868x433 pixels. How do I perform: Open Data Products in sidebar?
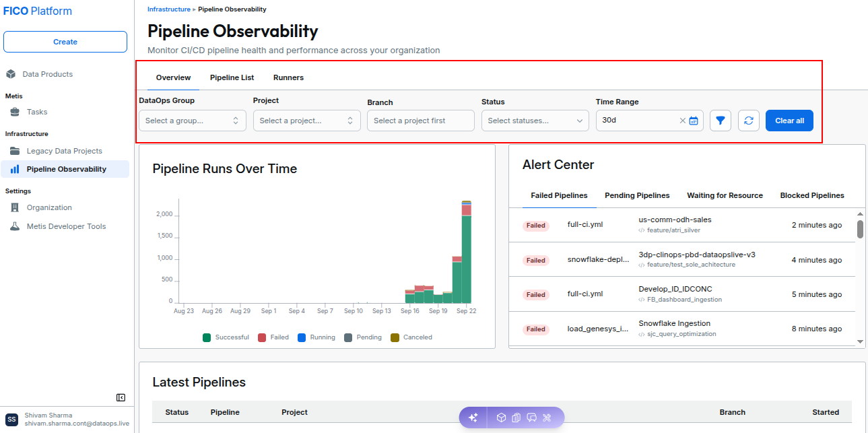click(x=47, y=74)
